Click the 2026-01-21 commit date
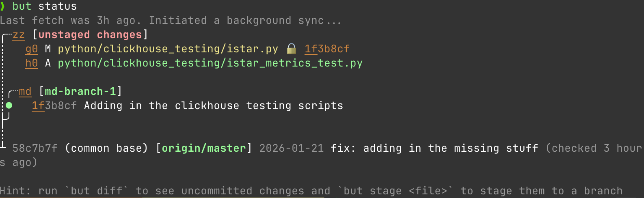The width and height of the screenshot is (644, 198). (291, 148)
